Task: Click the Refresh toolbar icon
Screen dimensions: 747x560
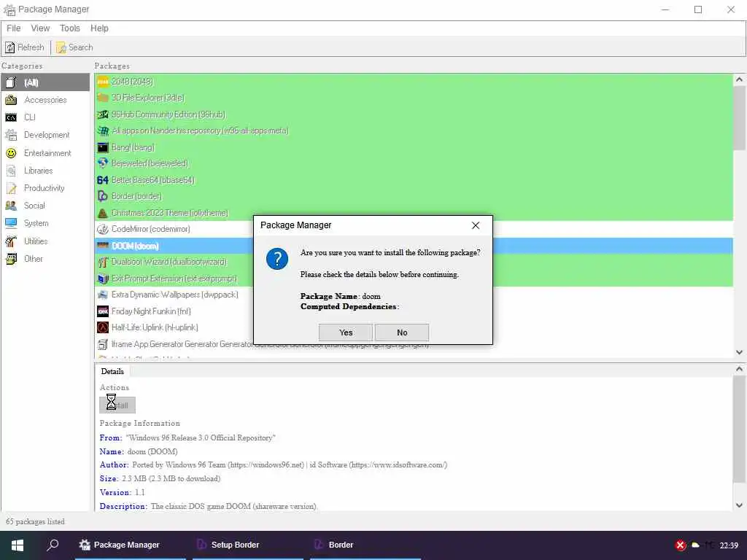Action: 9,47
